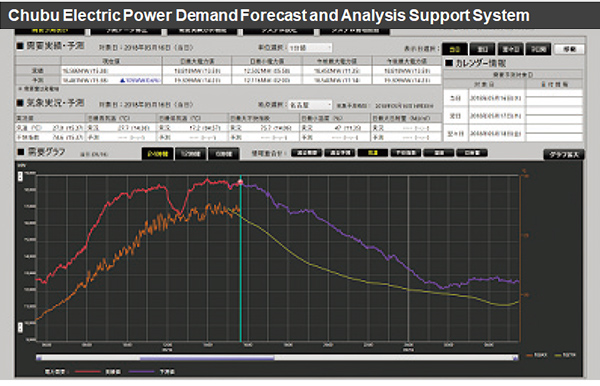Click the lower y-axis scale stepper

pyautogui.click(x=21, y=327)
